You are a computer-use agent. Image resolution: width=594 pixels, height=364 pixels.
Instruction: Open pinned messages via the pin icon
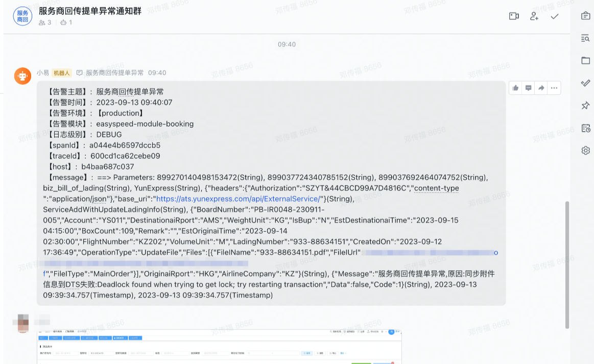click(586, 105)
